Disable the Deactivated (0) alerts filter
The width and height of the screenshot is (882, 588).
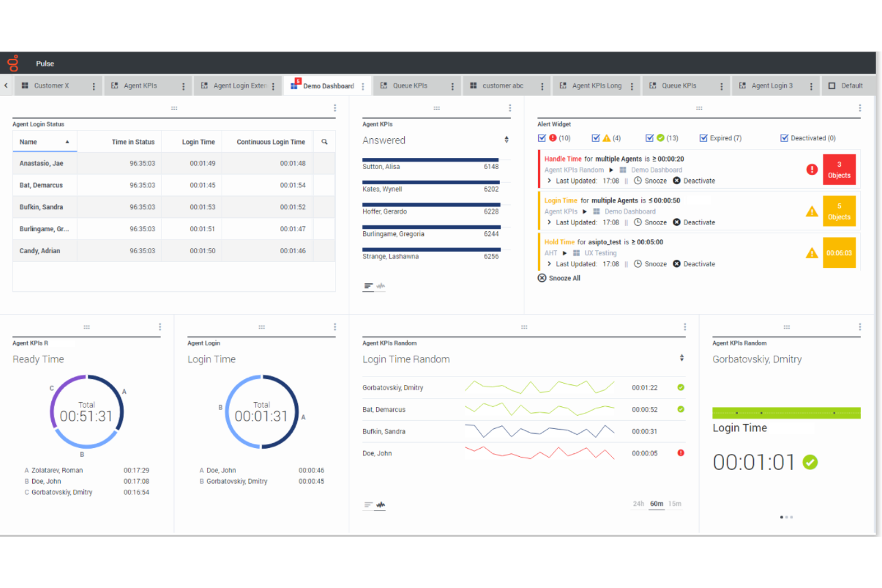(x=785, y=138)
